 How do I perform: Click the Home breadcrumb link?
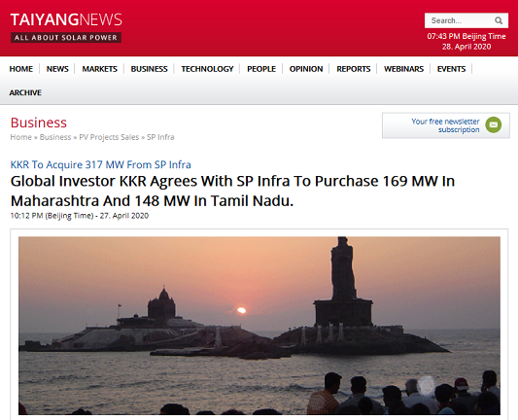20,137
